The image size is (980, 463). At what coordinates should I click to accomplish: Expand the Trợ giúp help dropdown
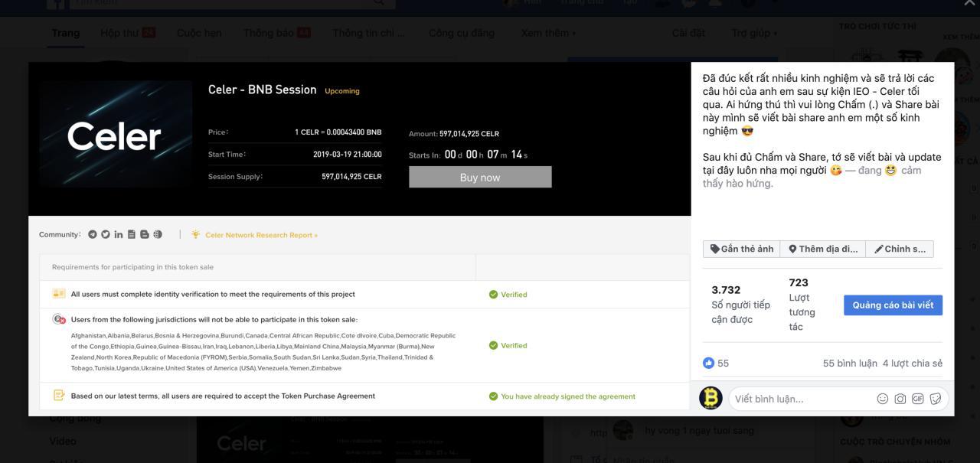click(754, 33)
